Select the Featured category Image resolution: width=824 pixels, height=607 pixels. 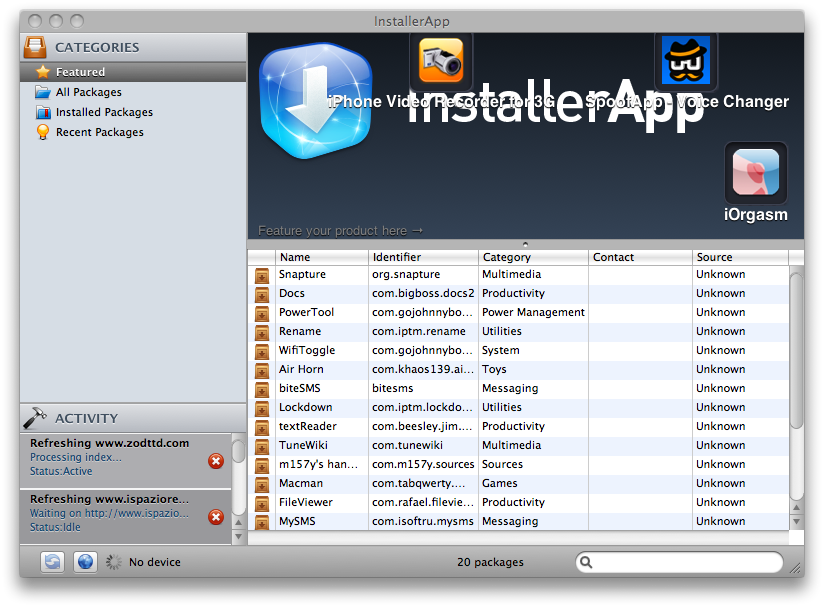[x=80, y=72]
